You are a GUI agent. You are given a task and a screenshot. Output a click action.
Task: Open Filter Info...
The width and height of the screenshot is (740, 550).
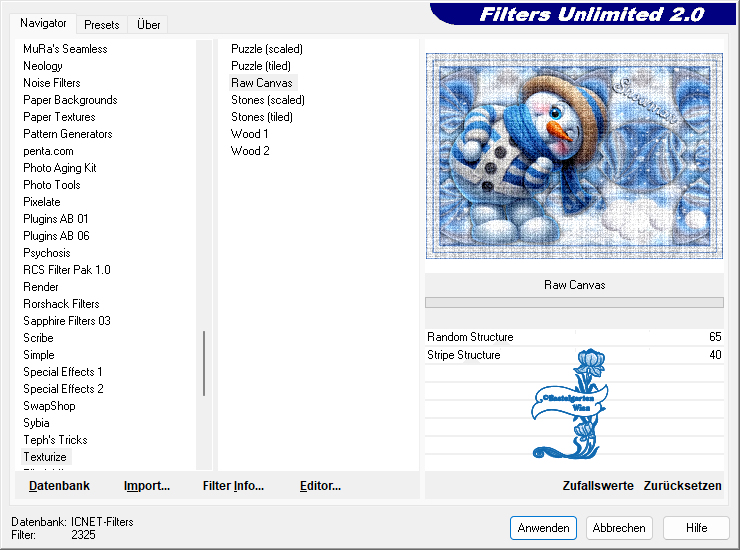tap(233, 485)
